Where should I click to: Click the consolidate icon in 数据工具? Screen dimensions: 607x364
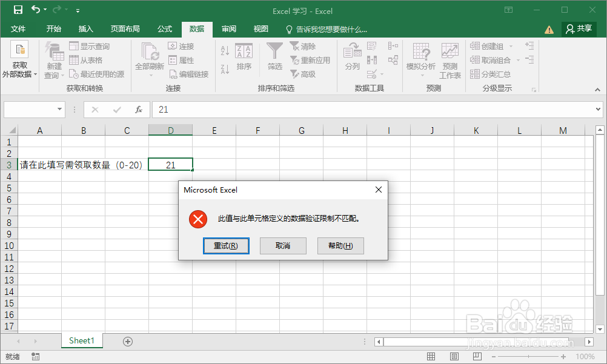pos(393,46)
